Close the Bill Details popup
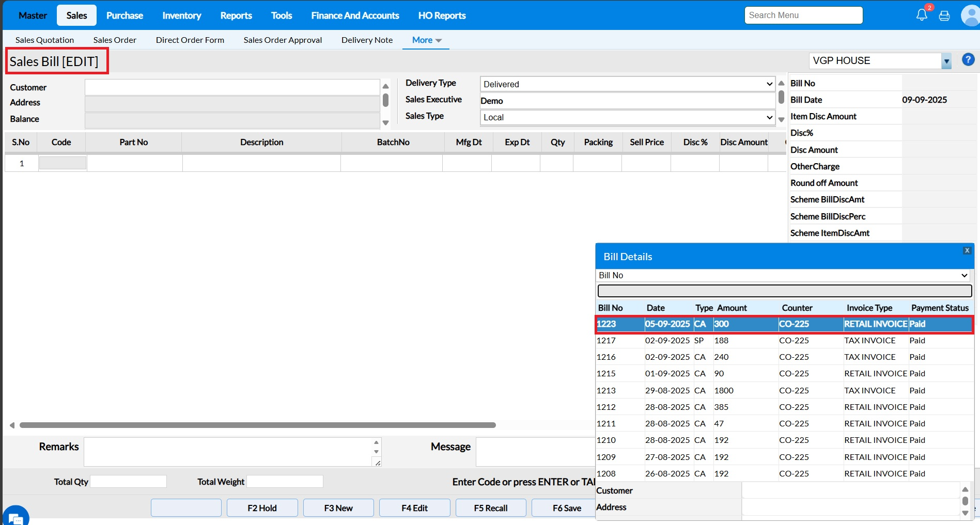980x525 pixels. 967,250
